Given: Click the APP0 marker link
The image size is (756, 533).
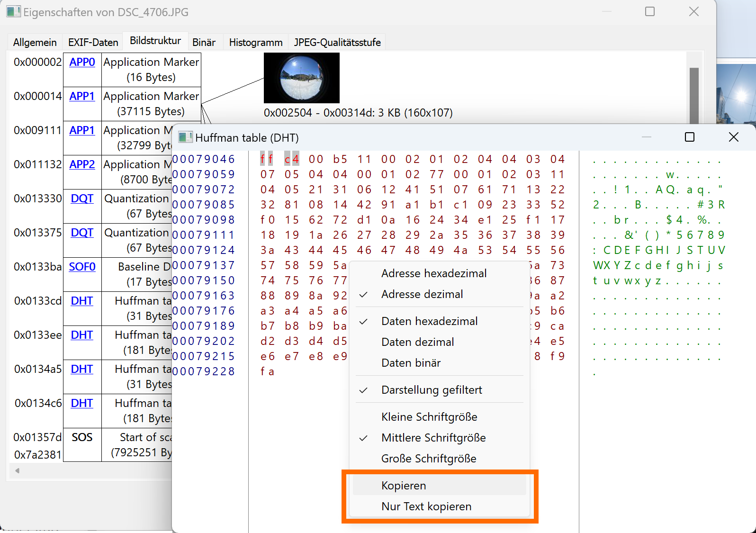Looking at the screenshot, I should click(x=82, y=62).
